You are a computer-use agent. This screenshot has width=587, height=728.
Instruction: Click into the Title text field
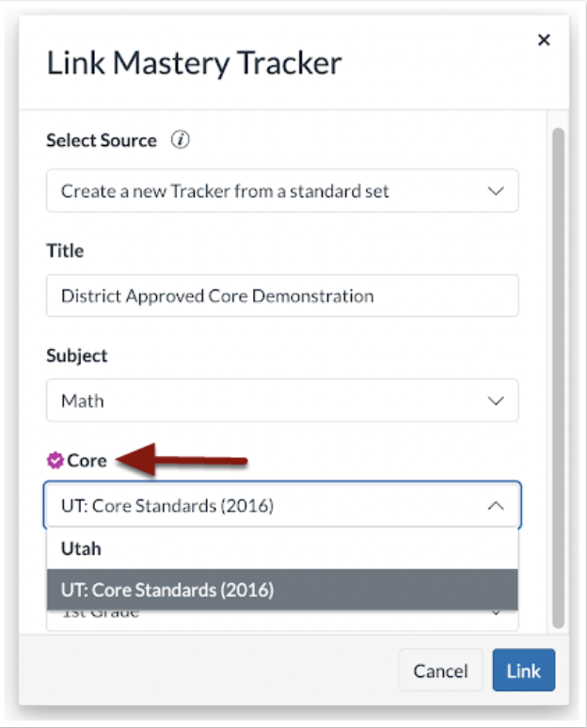pyautogui.click(x=281, y=295)
